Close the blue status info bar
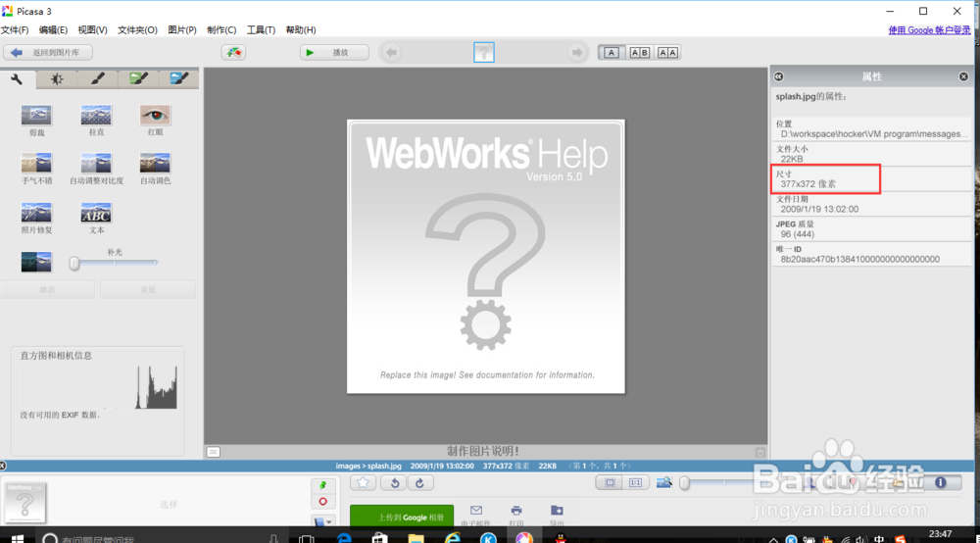This screenshot has width=980, height=543. tap(3, 466)
